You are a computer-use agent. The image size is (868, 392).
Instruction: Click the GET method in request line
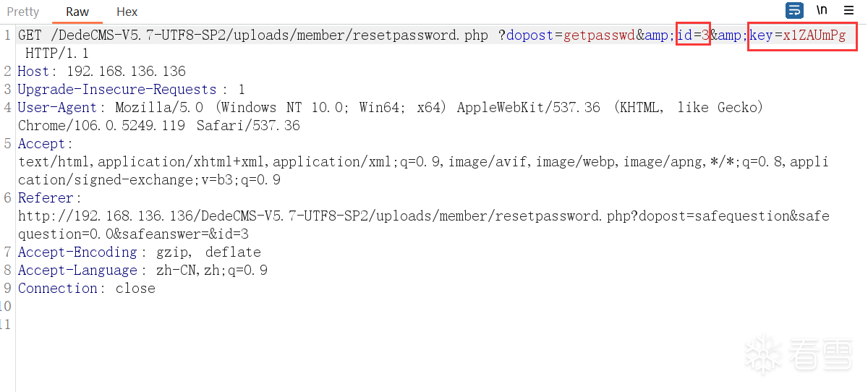click(x=30, y=35)
